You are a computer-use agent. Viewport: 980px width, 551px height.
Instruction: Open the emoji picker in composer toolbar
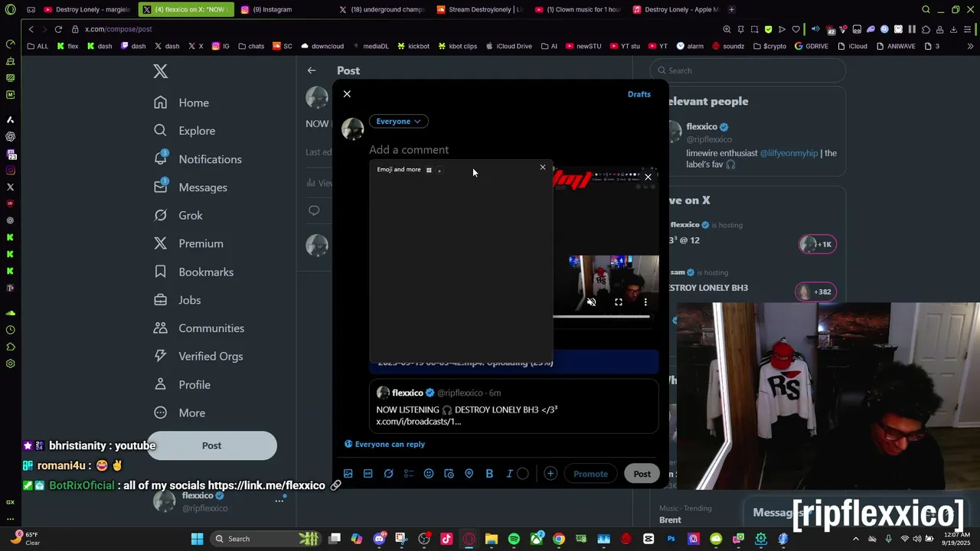[x=429, y=474]
